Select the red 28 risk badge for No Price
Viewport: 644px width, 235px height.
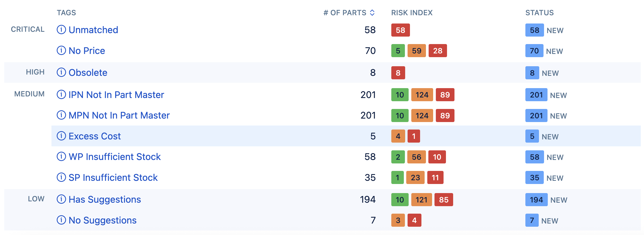tap(438, 51)
